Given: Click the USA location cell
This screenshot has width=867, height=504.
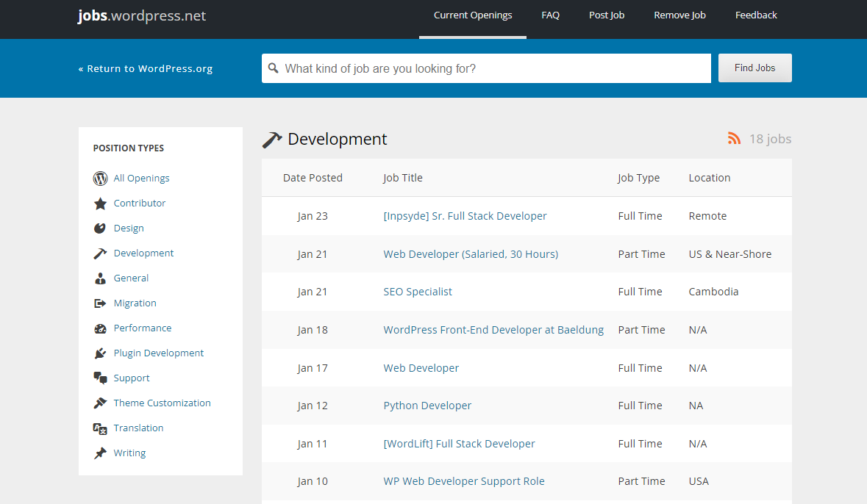Looking at the screenshot, I should pos(699,481).
